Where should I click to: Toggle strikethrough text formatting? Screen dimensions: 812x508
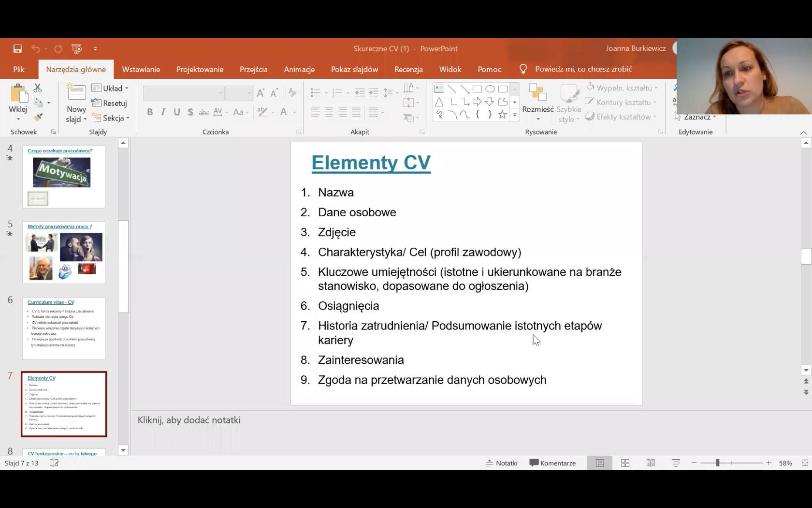point(204,112)
